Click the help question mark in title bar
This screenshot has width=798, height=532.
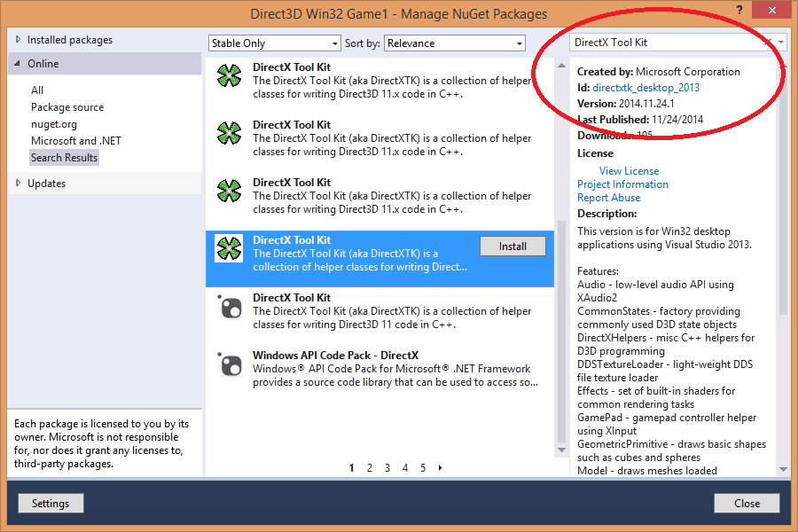click(x=739, y=10)
